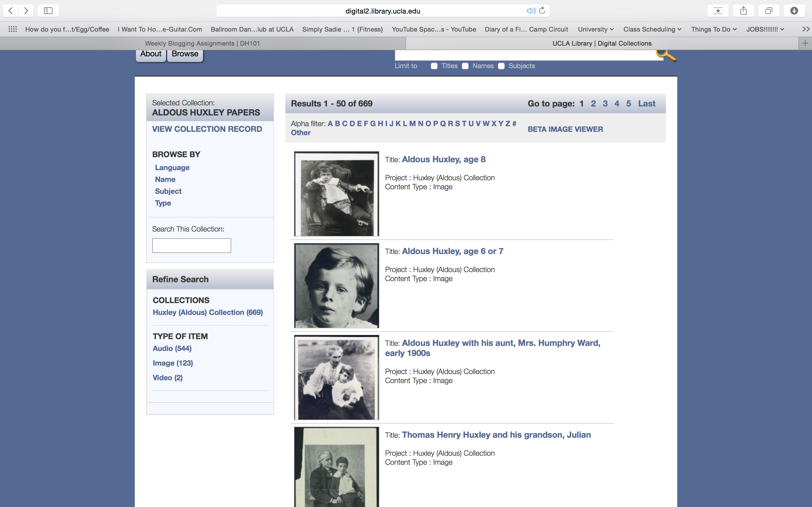This screenshot has width=812, height=507.
Task: Switch to Weekly Blogging Assignments tab
Action: [202, 43]
